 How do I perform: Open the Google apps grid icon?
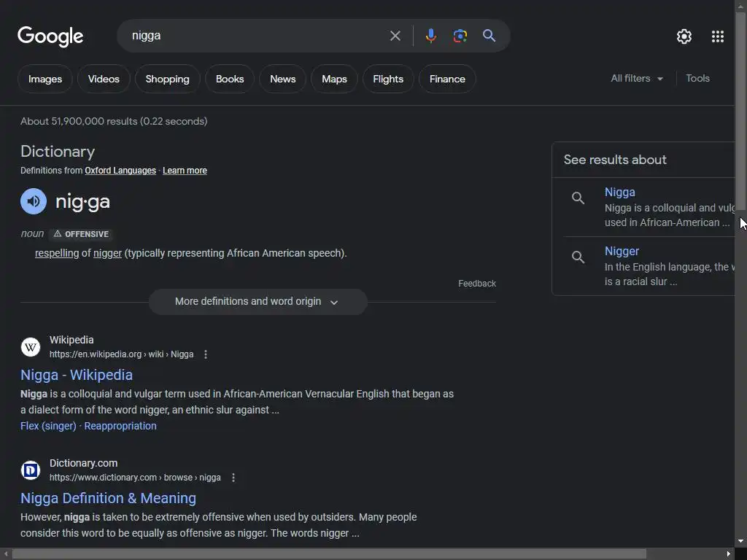tap(718, 36)
